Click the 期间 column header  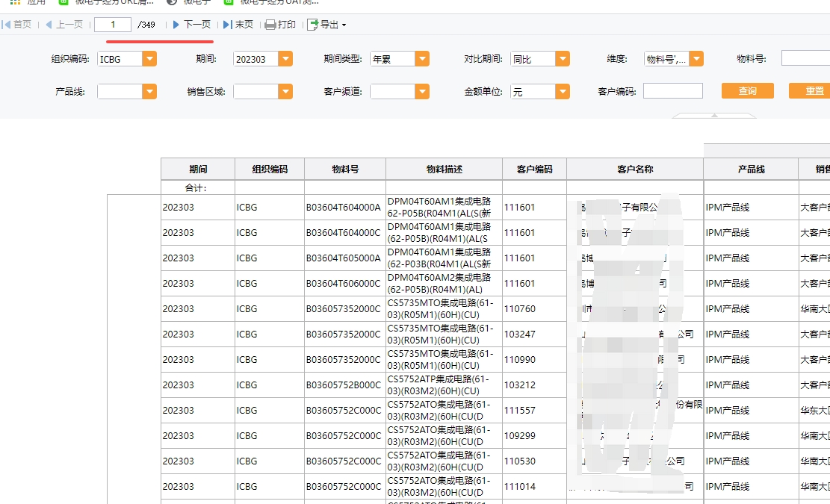198,169
